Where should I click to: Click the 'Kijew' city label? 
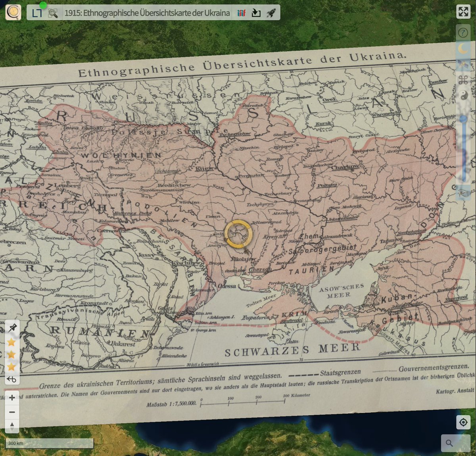point(205,169)
